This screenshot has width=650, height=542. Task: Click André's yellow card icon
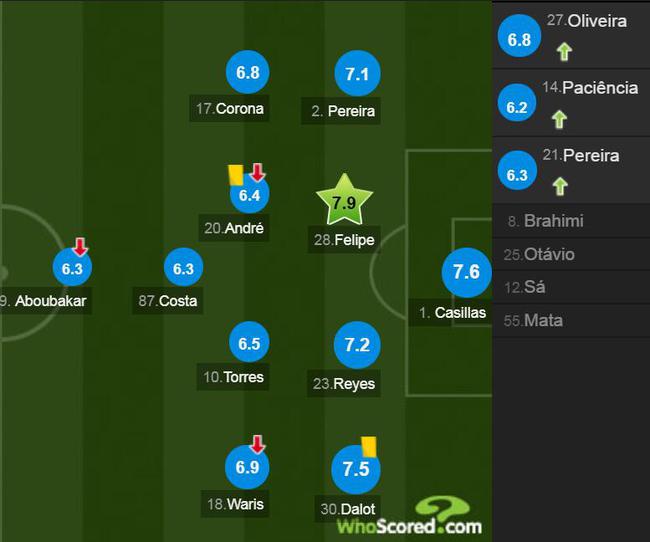coord(236,175)
